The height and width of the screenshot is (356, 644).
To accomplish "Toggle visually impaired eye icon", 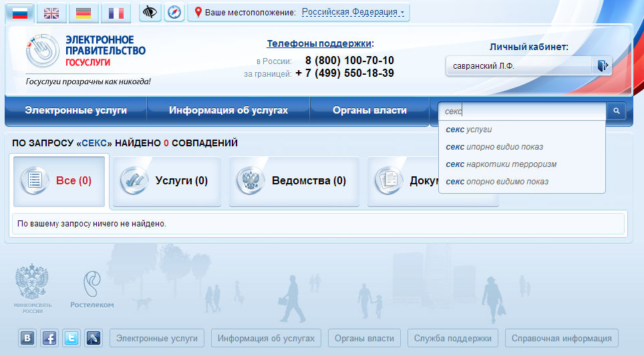I will click(x=150, y=12).
